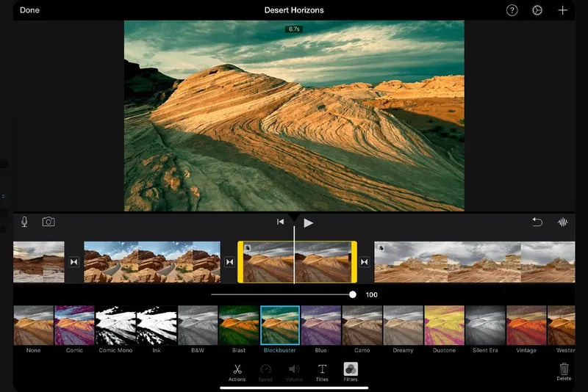Select the red rock road clip
This screenshot has height=392, width=588.
pos(152,262)
